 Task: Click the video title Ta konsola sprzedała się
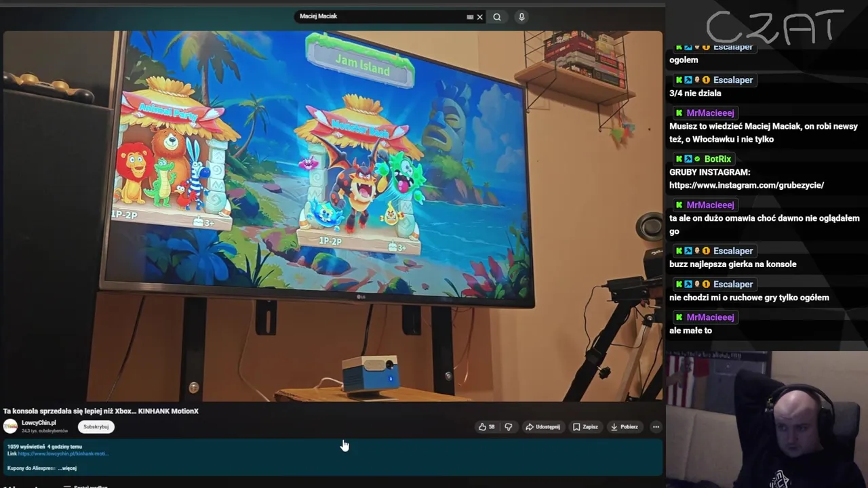pos(101,411)
